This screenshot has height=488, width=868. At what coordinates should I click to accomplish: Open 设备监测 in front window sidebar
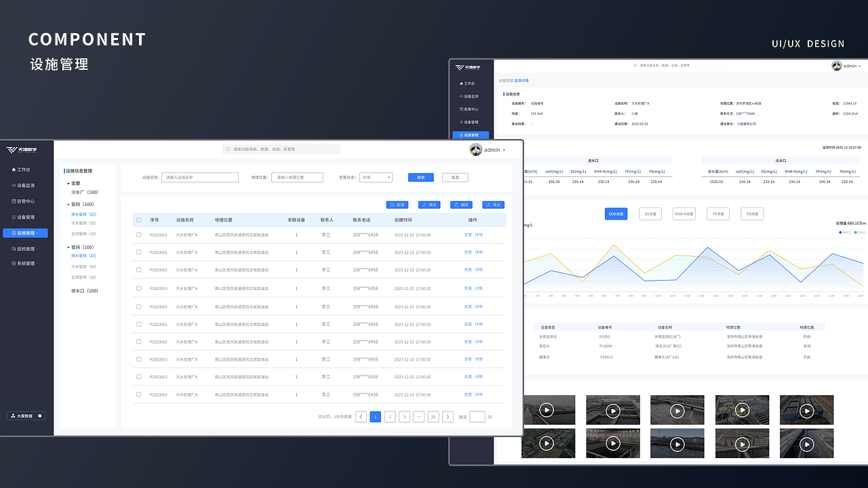pos(23,185)
